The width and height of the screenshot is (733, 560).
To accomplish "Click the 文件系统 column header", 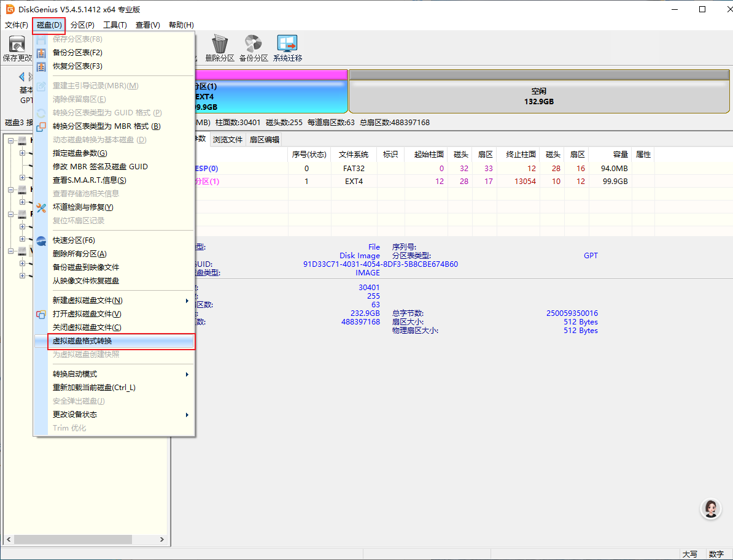I will [354, 155].
